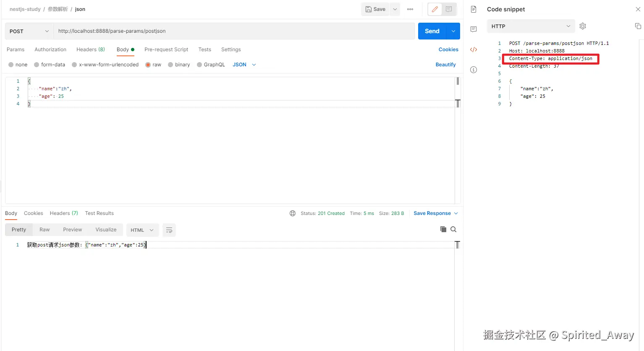Viewport: 644px width, 351px height.
Task: Expand the JSON format dropdown
Action: tap(244, 65)
